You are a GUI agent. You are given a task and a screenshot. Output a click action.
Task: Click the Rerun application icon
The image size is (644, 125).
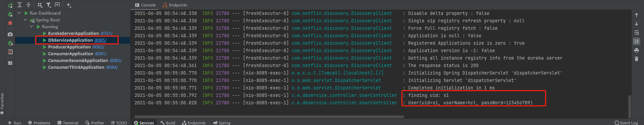(10, 5)
